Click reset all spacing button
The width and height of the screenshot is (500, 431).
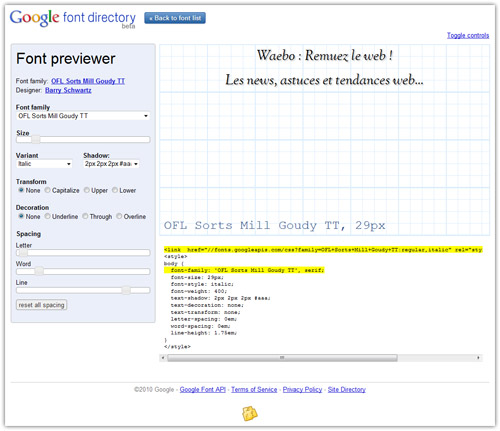[x=41, y=305]
